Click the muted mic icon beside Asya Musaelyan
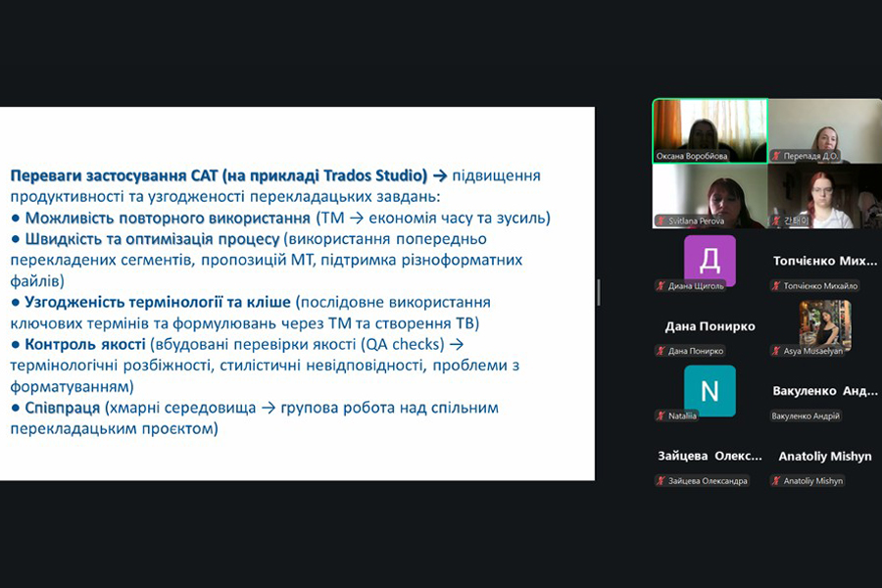 776,351
